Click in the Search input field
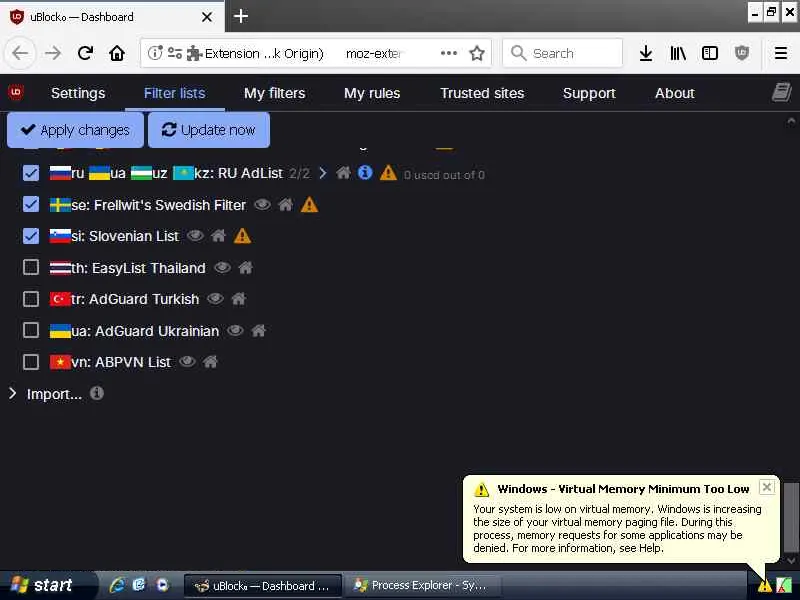The image size is (800, 600). click(562, 53)
